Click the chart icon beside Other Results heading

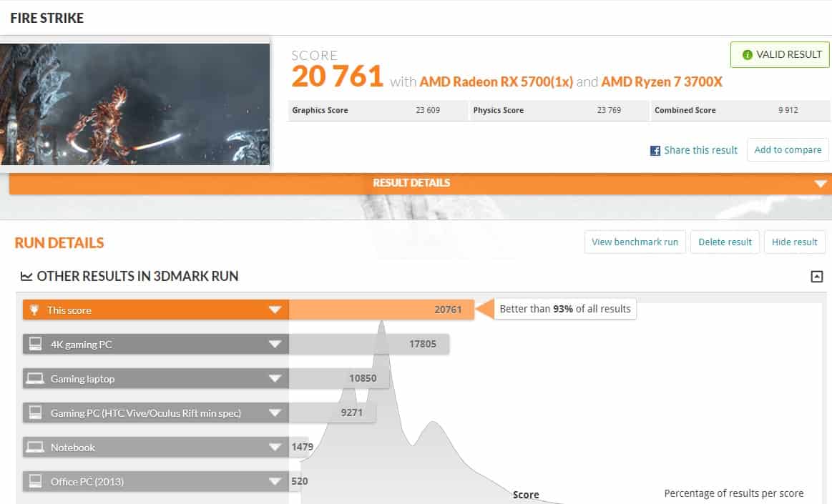pyautogui.click(x=26, y=277)
